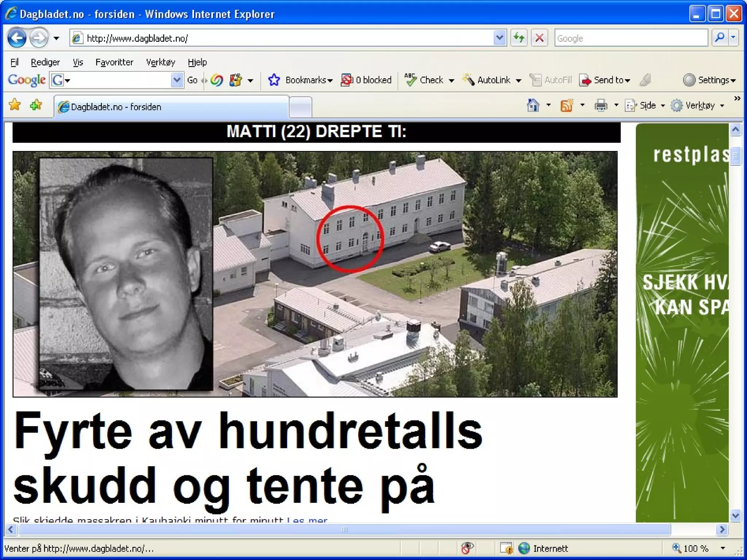Toggle the AutoLink toolbar button
The width and height of the screenshot is (747, 560).
(x=488, y=80)
